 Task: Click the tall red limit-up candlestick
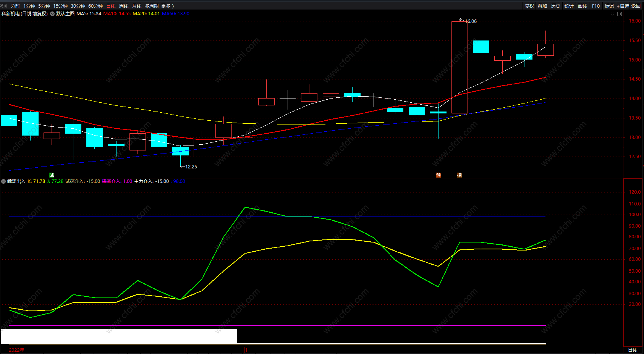coord(460,67)
